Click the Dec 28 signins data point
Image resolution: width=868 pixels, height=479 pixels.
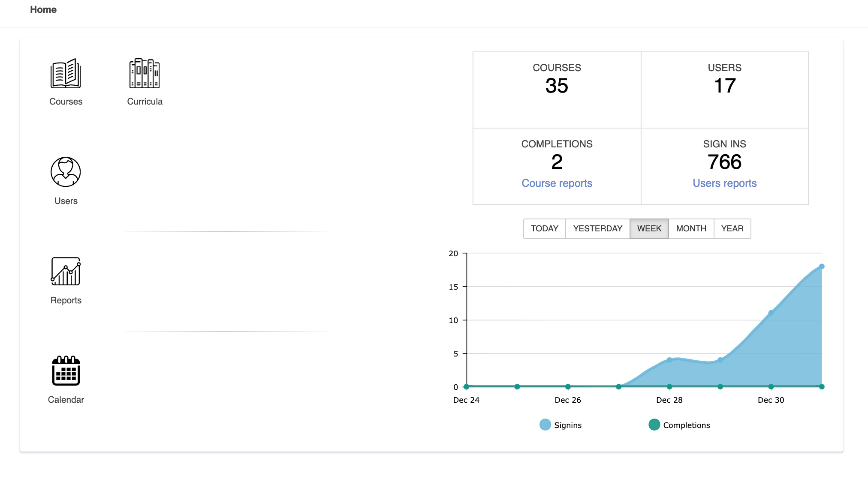[x=669, y=360]
